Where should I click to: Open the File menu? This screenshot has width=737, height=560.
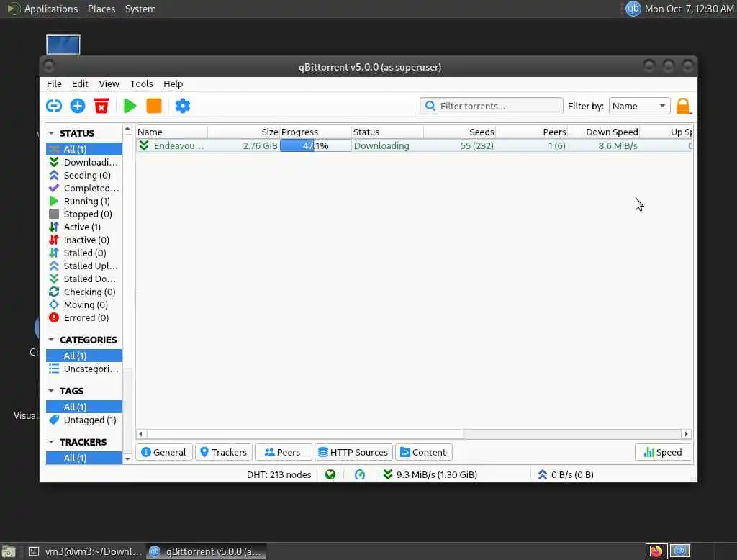pyautogui.click(x=54, y=83)
